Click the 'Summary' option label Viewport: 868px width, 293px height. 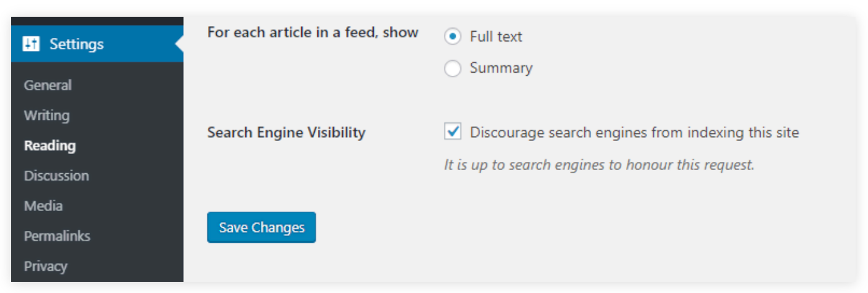[501, 68]
